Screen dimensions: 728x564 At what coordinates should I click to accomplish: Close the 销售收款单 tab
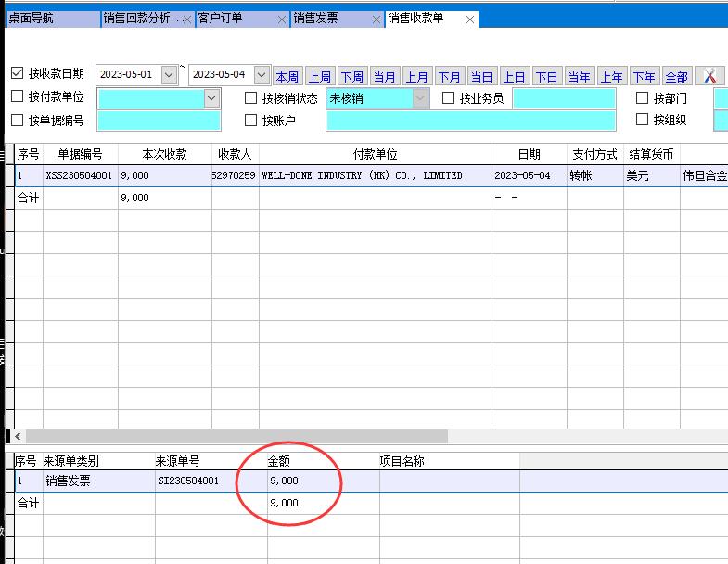pyautogui.click(x=470, y=19)
